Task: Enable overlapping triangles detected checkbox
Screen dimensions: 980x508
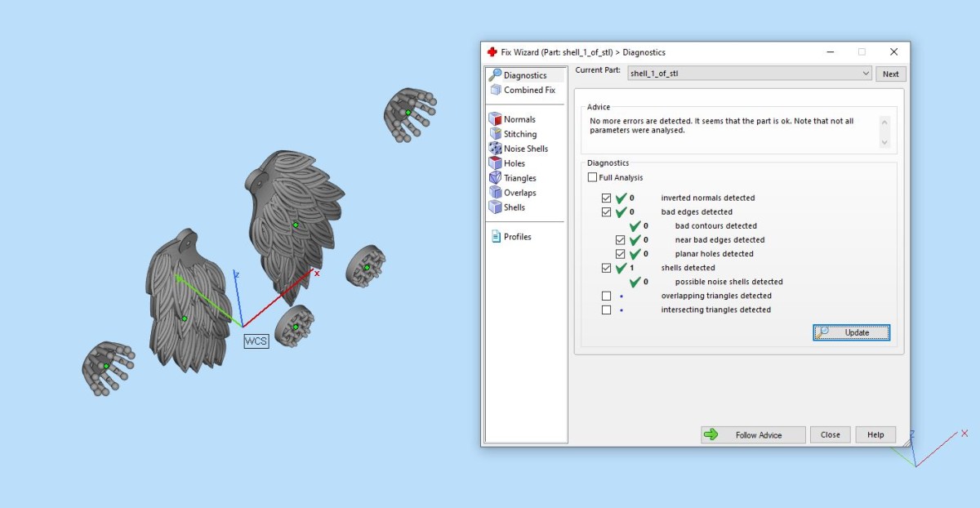Action: tap(606, 296)
